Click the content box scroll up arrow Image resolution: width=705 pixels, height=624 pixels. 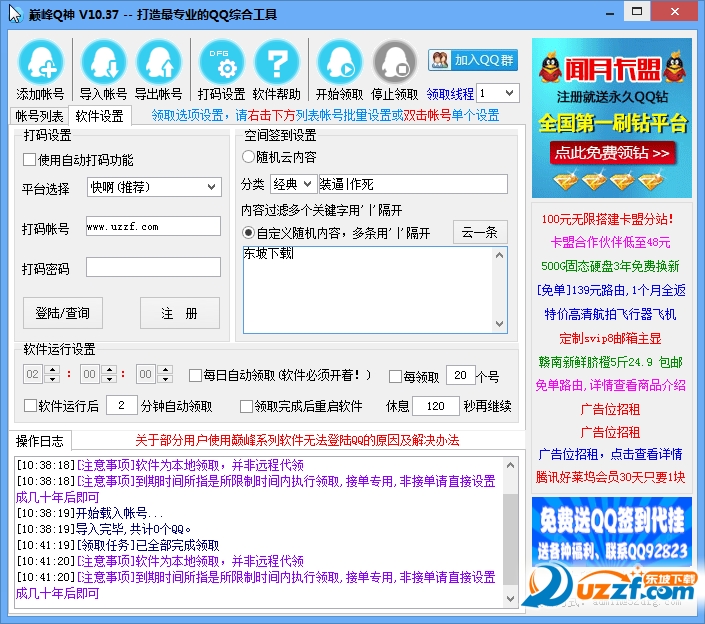[x=499, y=255]
